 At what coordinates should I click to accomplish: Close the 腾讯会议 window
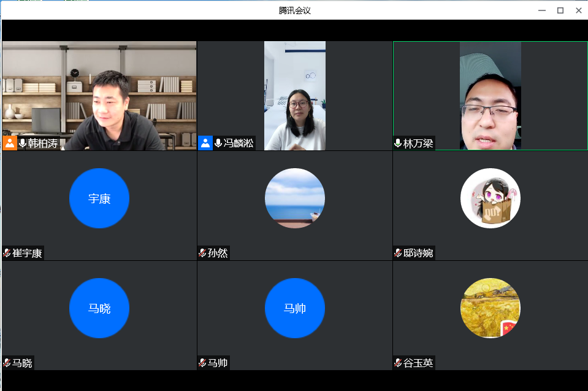(x=579, y=10)
